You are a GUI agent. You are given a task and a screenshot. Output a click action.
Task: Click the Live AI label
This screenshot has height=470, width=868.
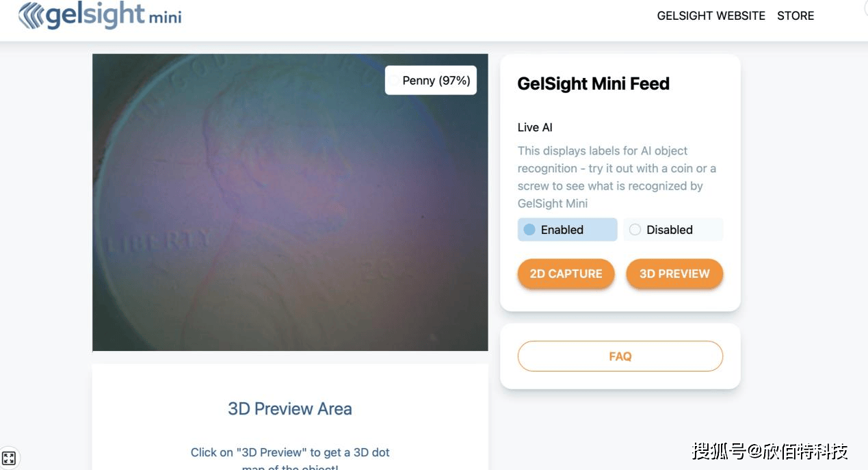click(x=535, y=127)
